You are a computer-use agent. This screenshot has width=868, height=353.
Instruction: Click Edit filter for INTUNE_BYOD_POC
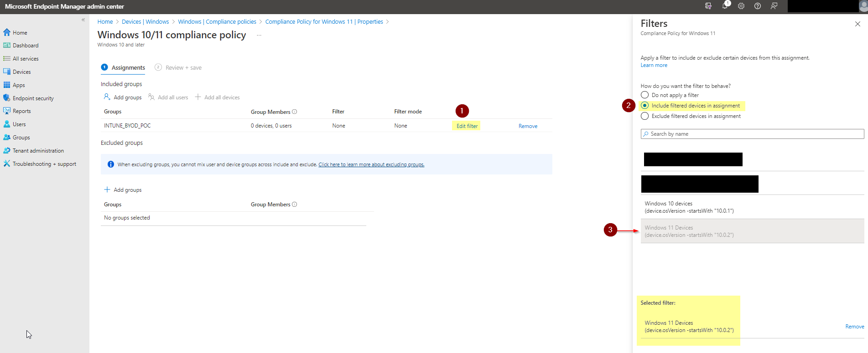(467, 126)
